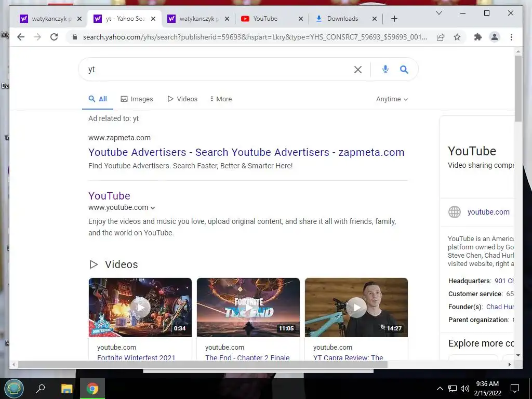Open the More filters menu

[x=221, y=99]
